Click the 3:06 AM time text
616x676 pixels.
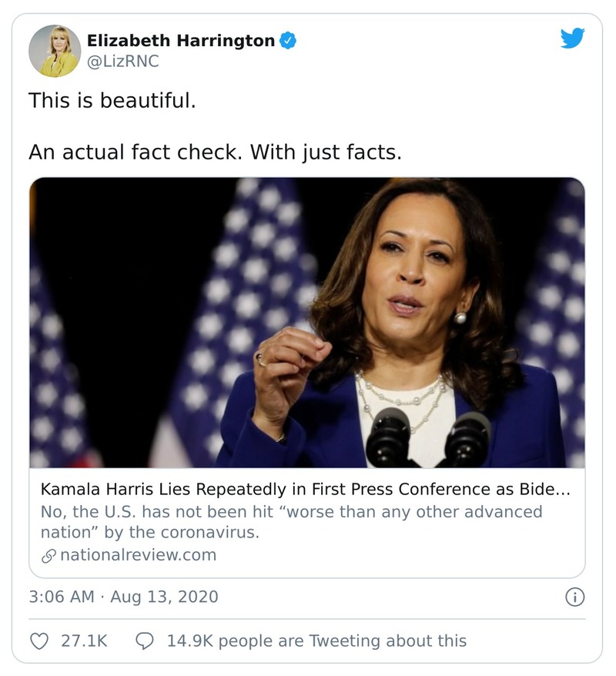(x=62, y=597)
